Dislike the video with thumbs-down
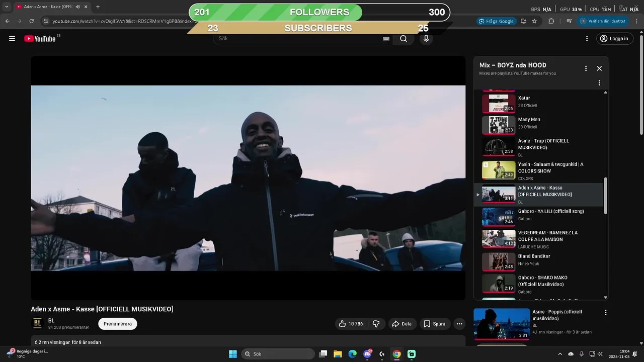This screenshot has height=362, width=644. pyautogui.click(x=376, y=324)
